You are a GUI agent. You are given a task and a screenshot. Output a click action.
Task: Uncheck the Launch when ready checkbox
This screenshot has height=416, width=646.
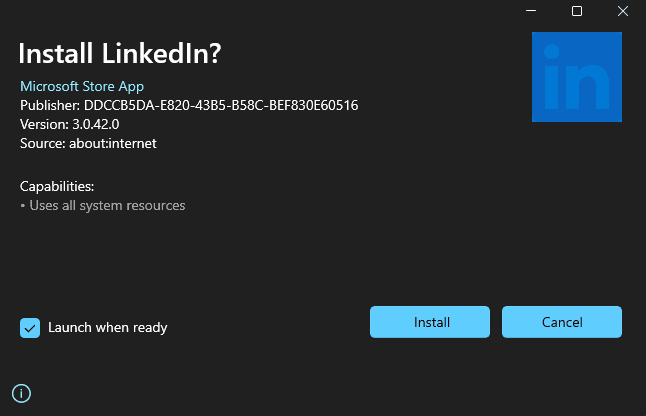point(30,328)
